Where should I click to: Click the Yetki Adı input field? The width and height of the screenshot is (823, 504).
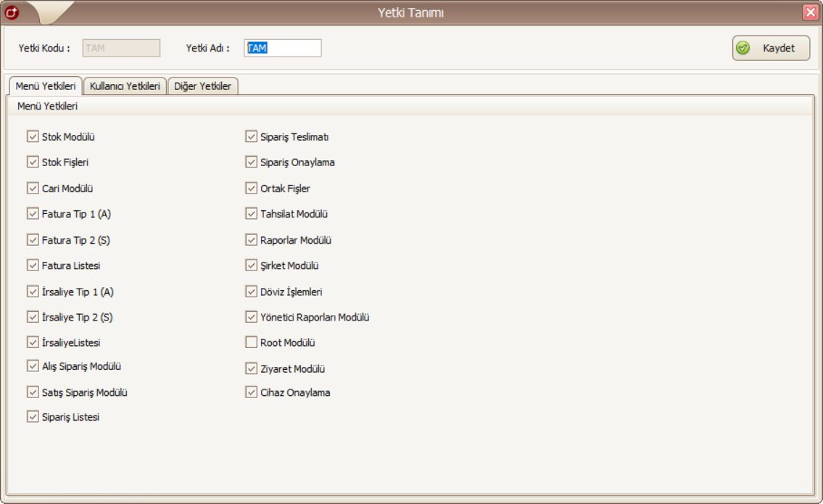tap(282, 48)
